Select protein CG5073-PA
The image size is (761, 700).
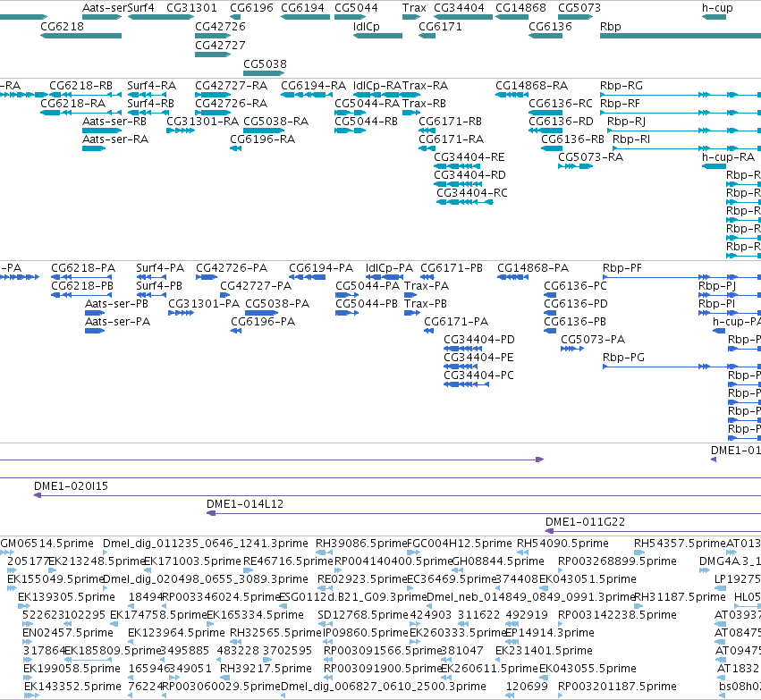(x=572, y=349)
